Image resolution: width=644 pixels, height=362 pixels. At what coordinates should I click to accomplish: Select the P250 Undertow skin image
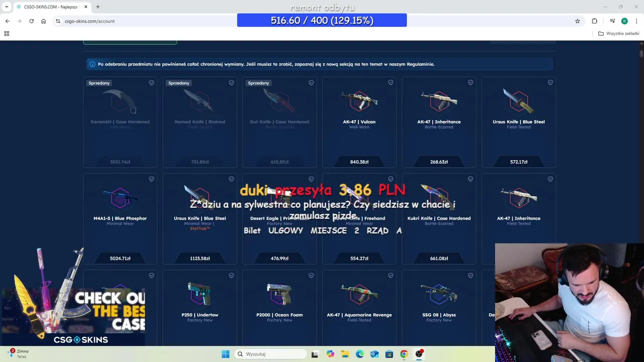[x=200, y=294]
